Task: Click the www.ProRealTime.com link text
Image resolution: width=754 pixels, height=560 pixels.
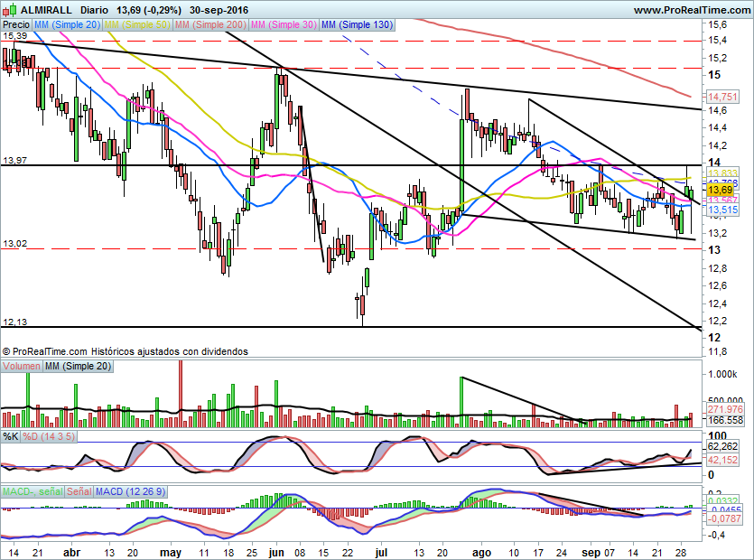Action: (692, 10)
